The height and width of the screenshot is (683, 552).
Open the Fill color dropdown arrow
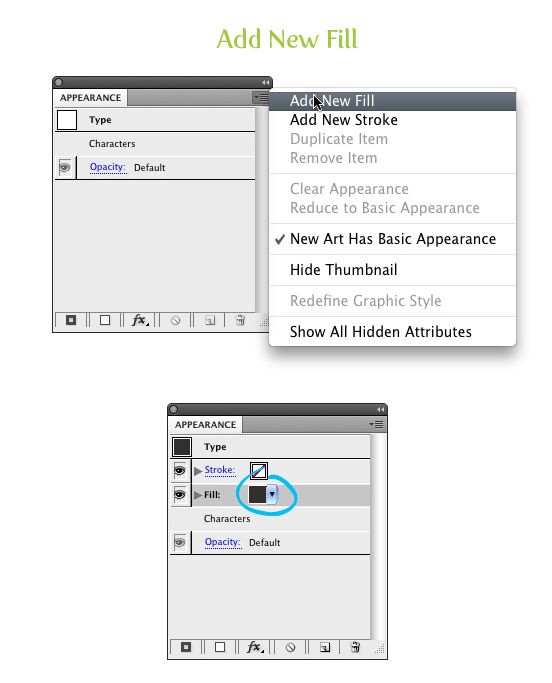(x=272, y=494)
